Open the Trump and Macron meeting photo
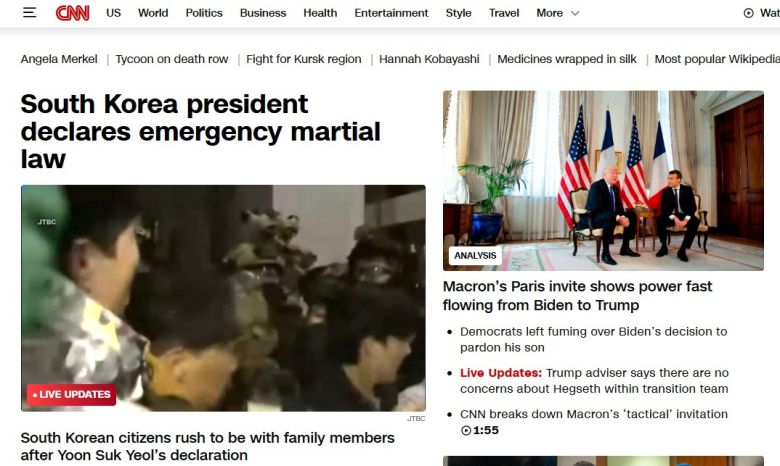The width and height of the screenshot is (780, 466). coord(603,181)
